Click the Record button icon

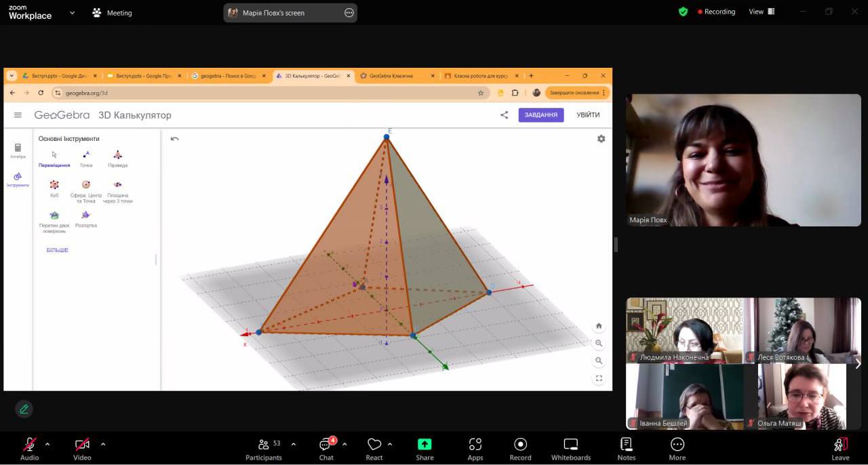point(520,445)
